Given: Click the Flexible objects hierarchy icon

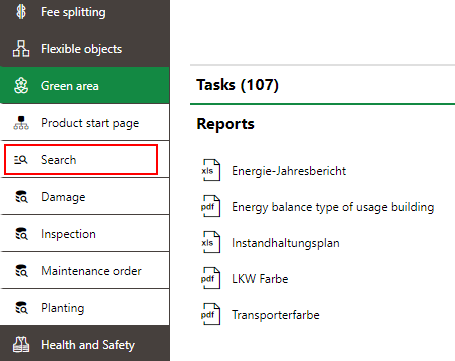Looking at the screenshot, I should (21, 49).
